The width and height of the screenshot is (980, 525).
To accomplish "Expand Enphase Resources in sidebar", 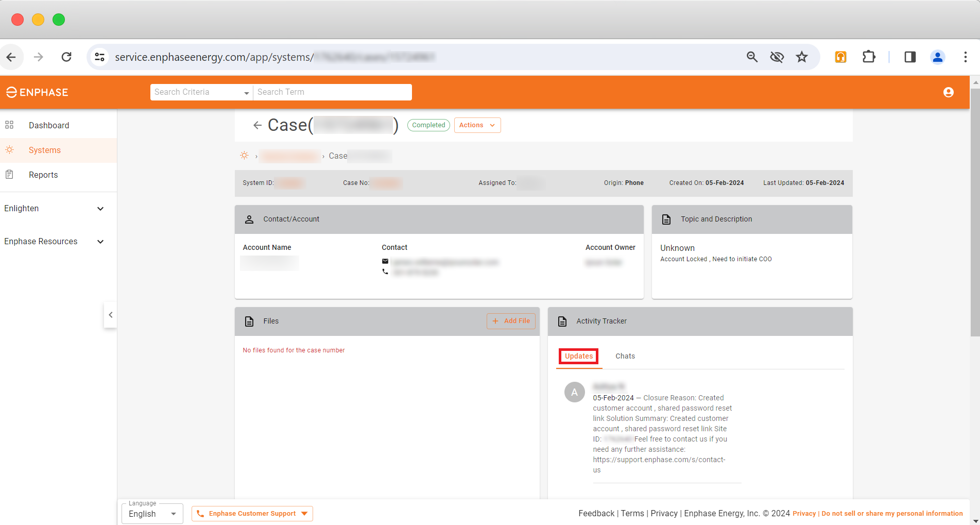I will click(100, 241).
